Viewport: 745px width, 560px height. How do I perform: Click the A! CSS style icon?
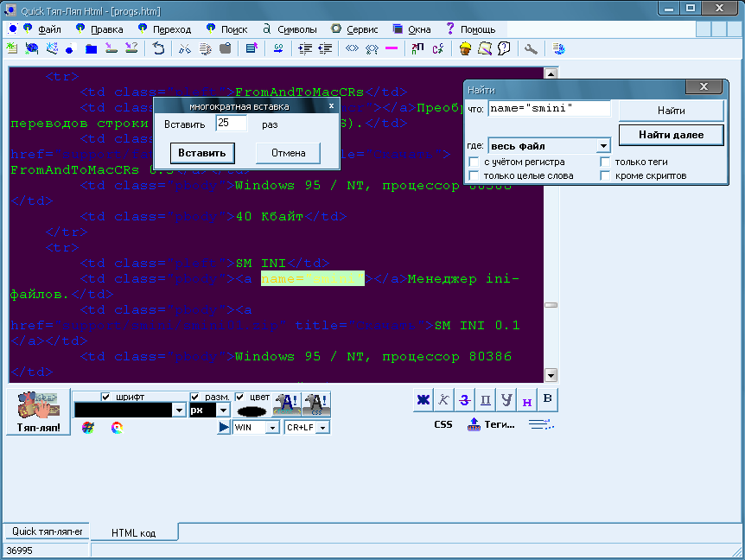[x=316, y=404]
